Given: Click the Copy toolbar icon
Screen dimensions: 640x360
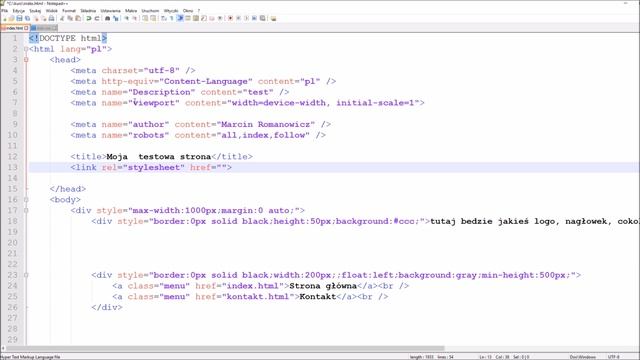Looking at the screenshot, I should tap(70, 18).
